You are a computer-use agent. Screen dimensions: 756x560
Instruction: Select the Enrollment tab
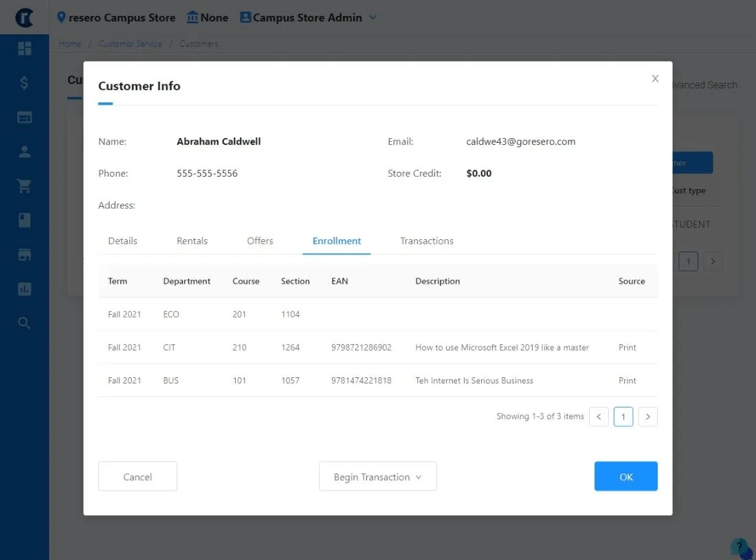337,241
